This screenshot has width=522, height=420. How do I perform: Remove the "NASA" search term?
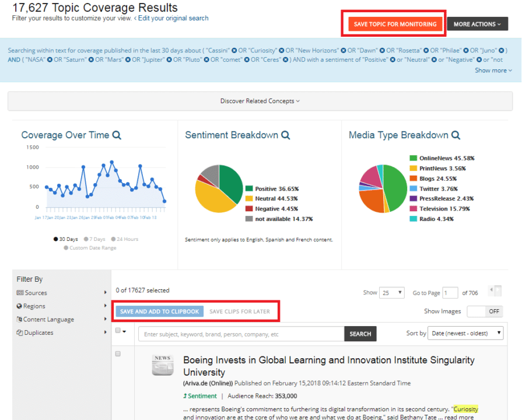50,60
